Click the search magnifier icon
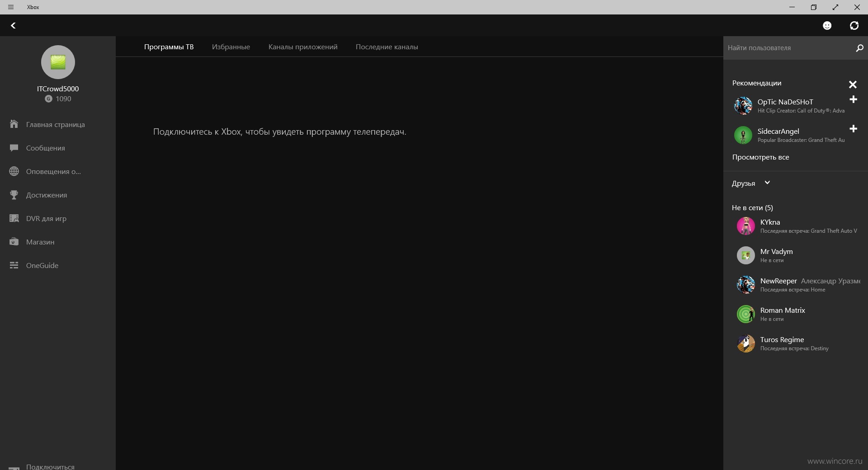 click(x=859, y=47)
